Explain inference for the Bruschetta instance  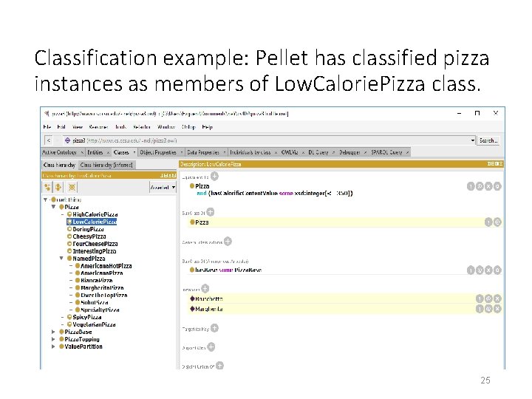[x=480, y=299]
